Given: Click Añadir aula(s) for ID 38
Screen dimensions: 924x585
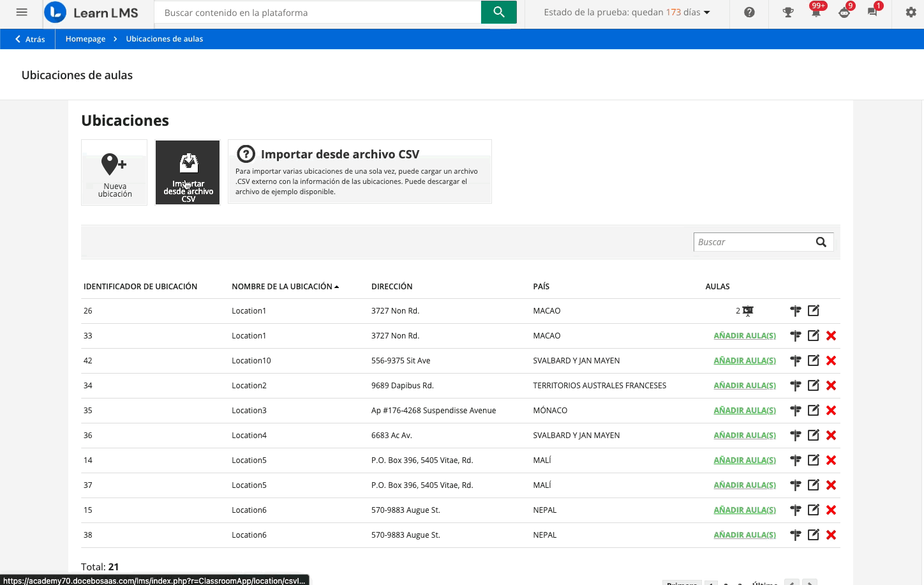Looking at the screenshot, I should [745, 535].
